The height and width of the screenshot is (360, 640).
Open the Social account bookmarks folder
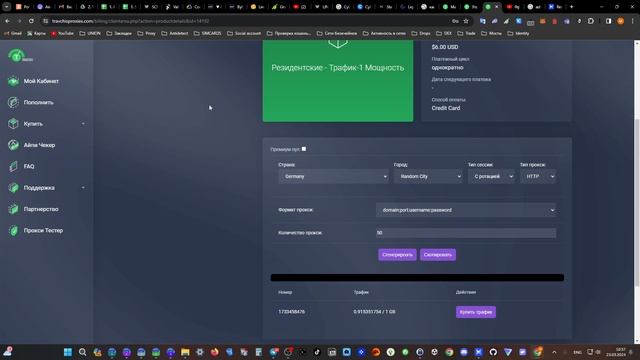tap(244, 33)
